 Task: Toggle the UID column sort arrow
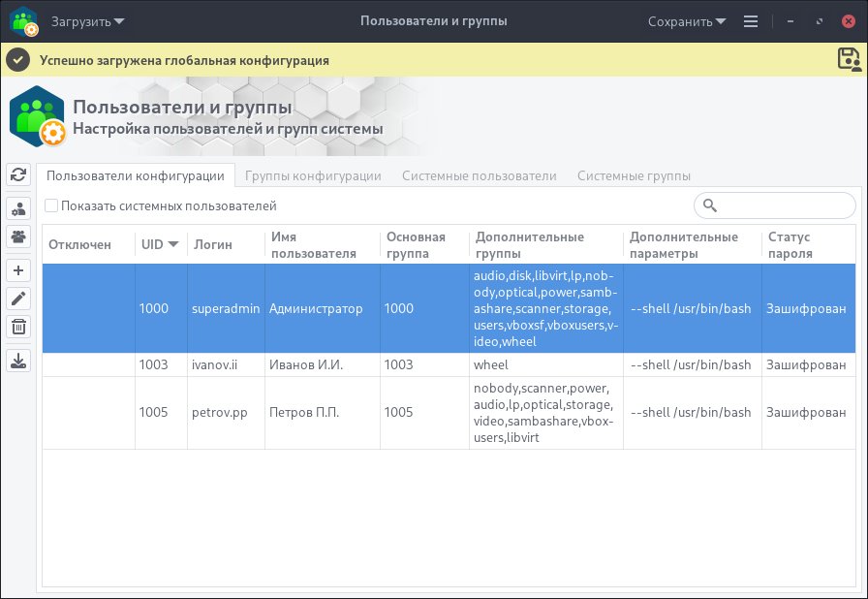coord(173,244)
